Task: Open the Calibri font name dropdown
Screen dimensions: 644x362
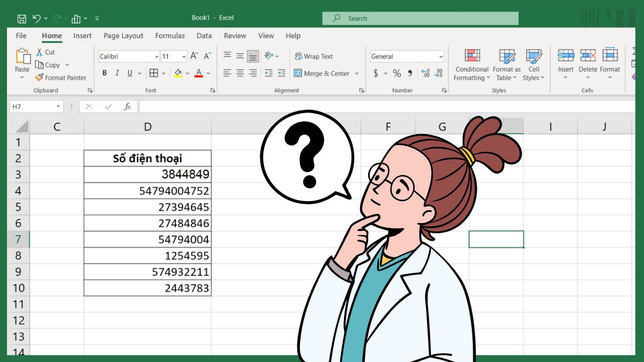Action: coord(156,57)
